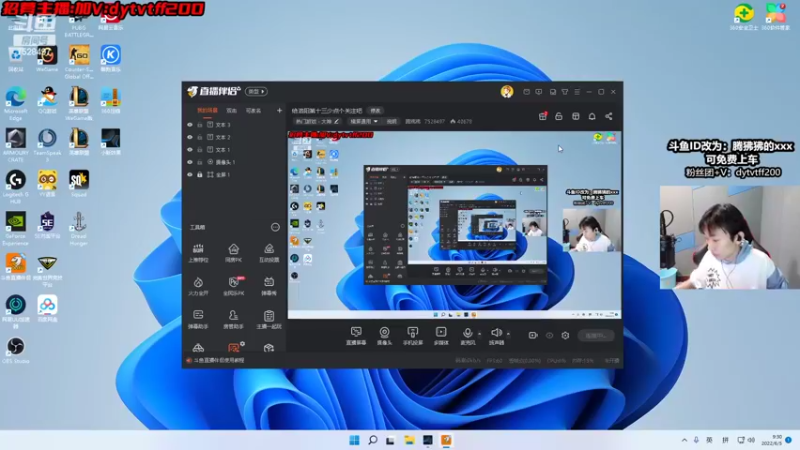Toggle preview eye icon in bottom bar

click(x=549, y=335)
